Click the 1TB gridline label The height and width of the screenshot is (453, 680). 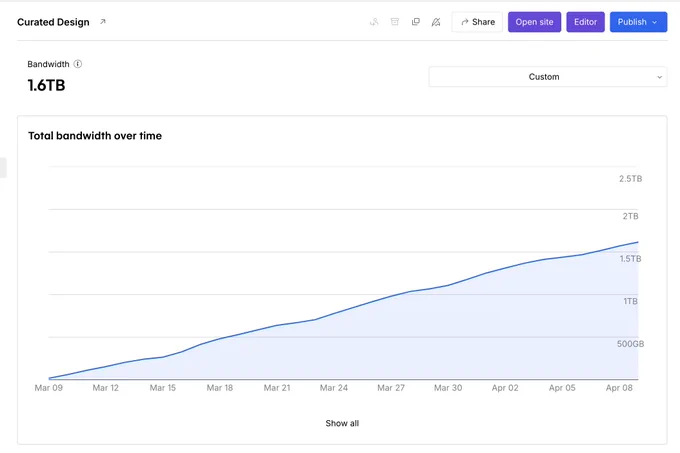pos(630,301)
